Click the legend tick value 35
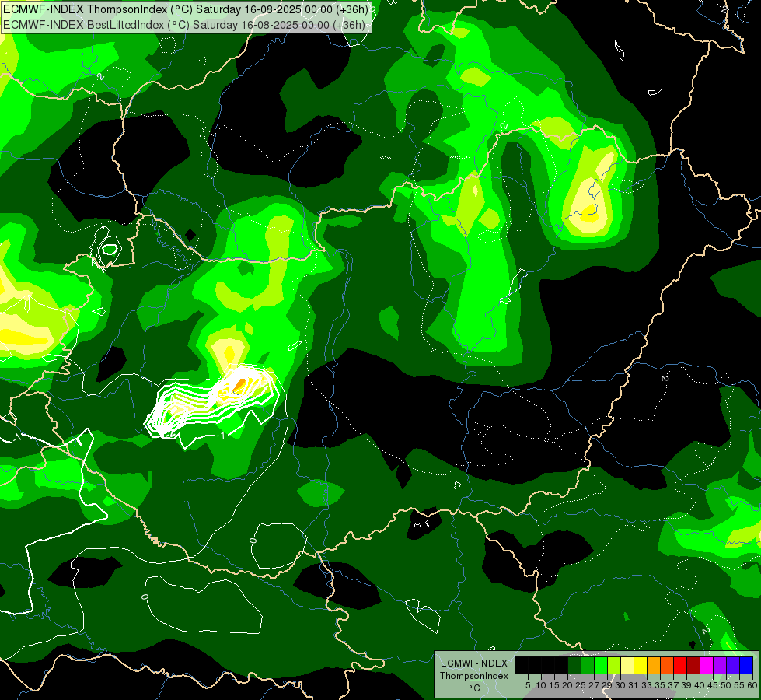 click(660, 685)
